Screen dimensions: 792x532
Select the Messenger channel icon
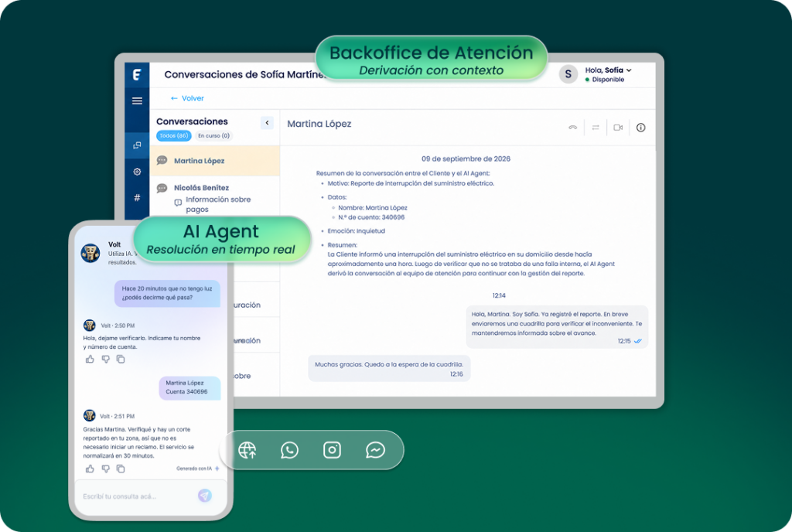[x=375, y=450]
